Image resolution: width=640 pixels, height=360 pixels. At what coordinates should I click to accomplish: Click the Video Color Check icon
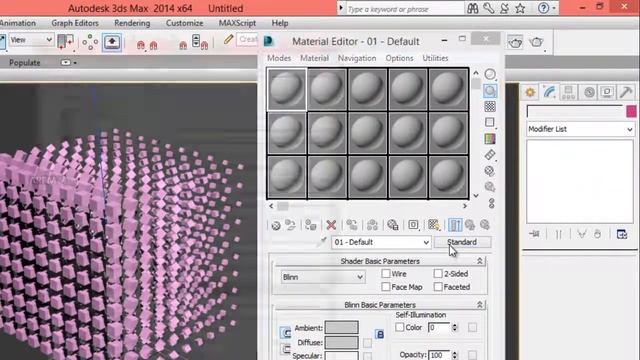490,139
